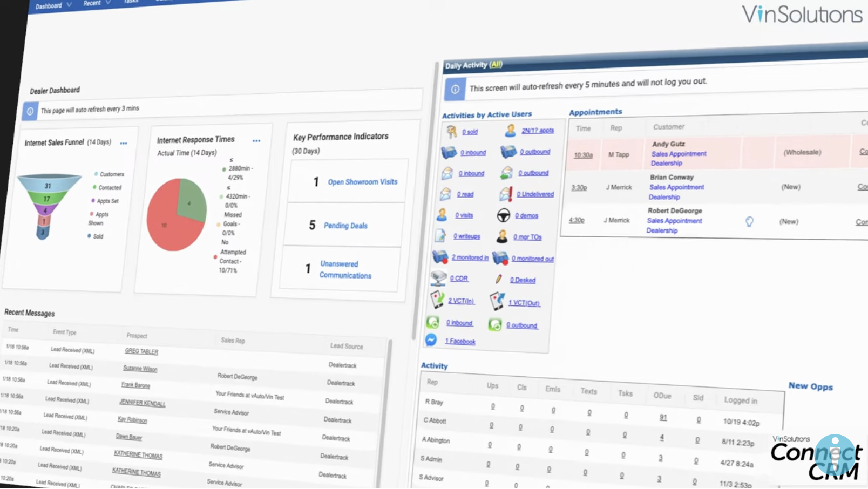Click lightbulb icon in Robert DeGeorge appointment row
This screenshot has height=489, width=868.
[x=749, y=221]
